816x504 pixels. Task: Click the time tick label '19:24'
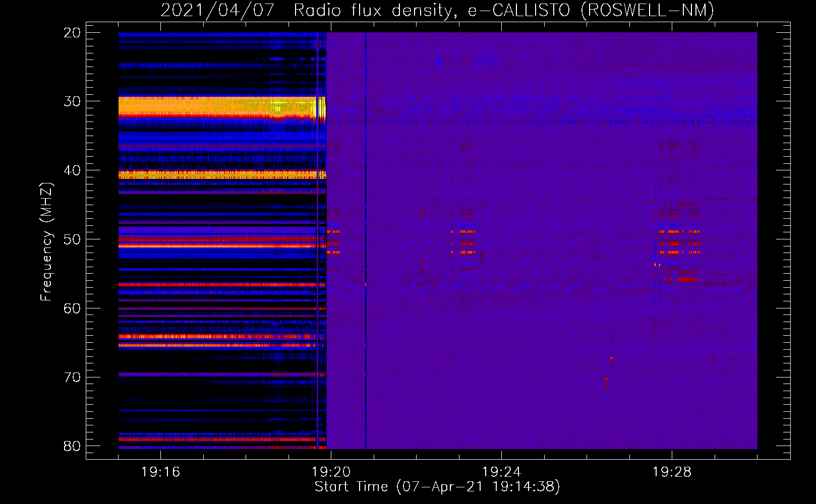tap(501, 472)
